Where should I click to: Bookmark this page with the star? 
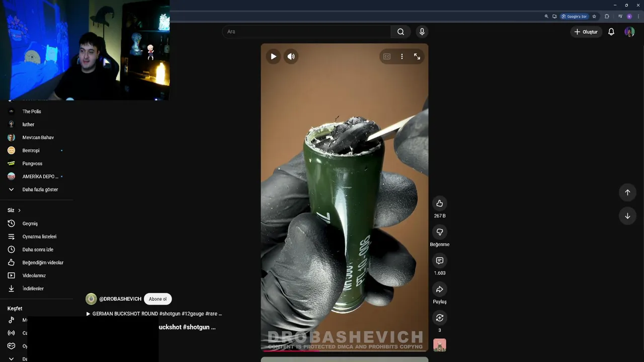click(594, 16)
